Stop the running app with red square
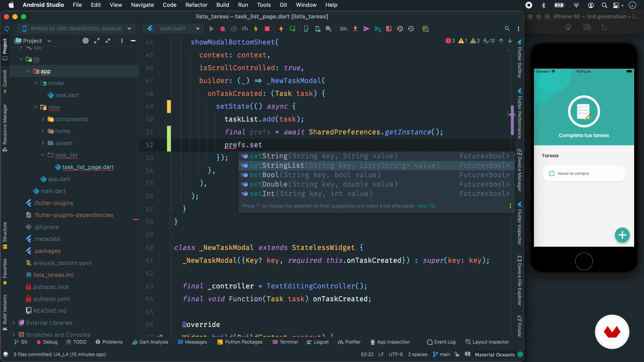Screen dimensions: 644x362 (x=267, y=29)
